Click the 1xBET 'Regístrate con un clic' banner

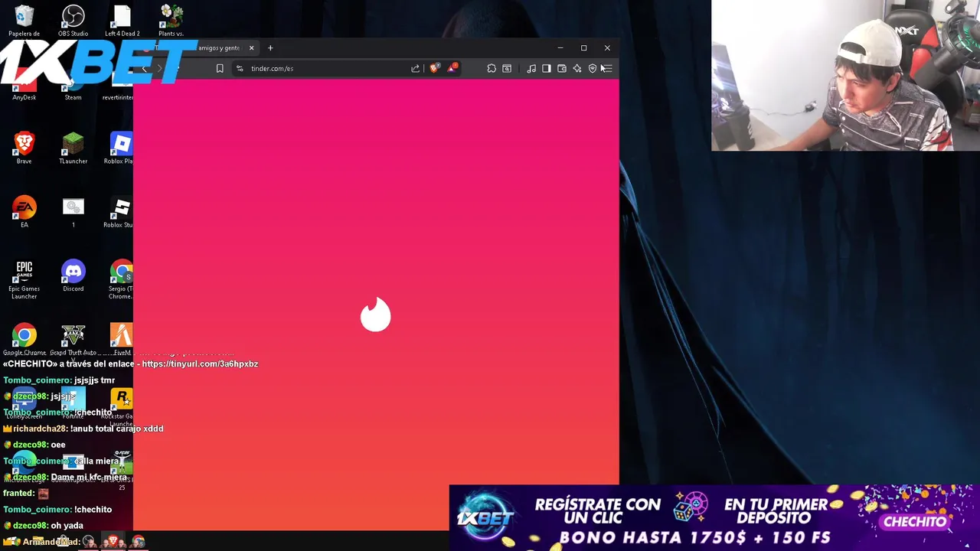coord(714,517)
